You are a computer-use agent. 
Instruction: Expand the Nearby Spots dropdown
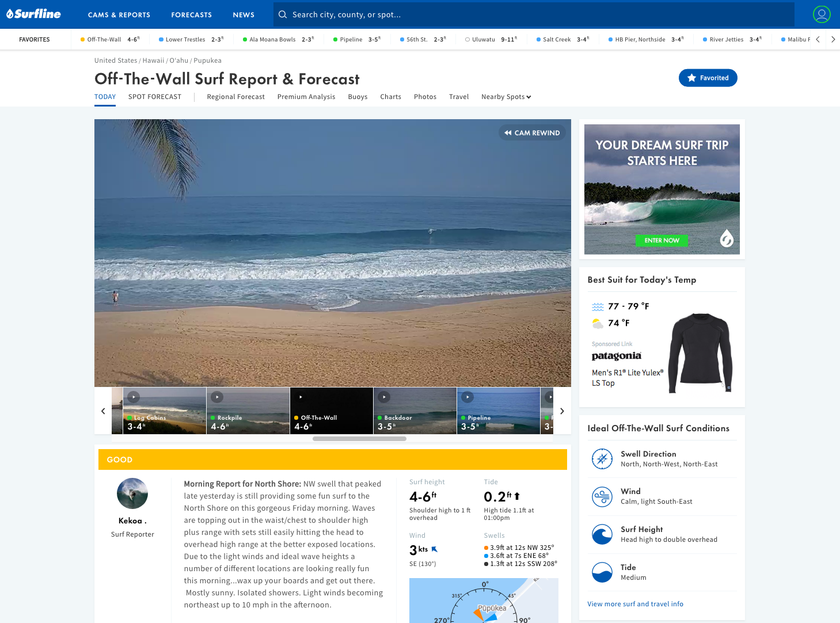[505, 97]
